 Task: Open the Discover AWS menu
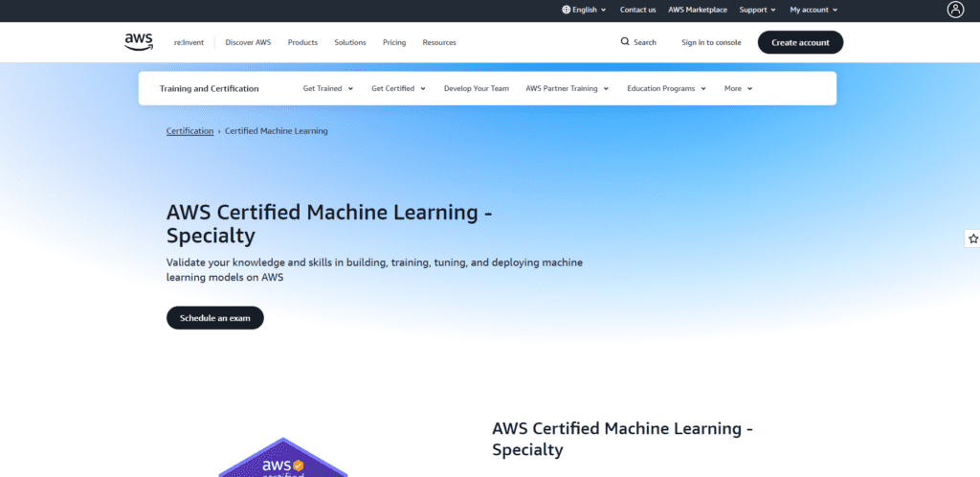pyautogui.click(x=248, y=42)
